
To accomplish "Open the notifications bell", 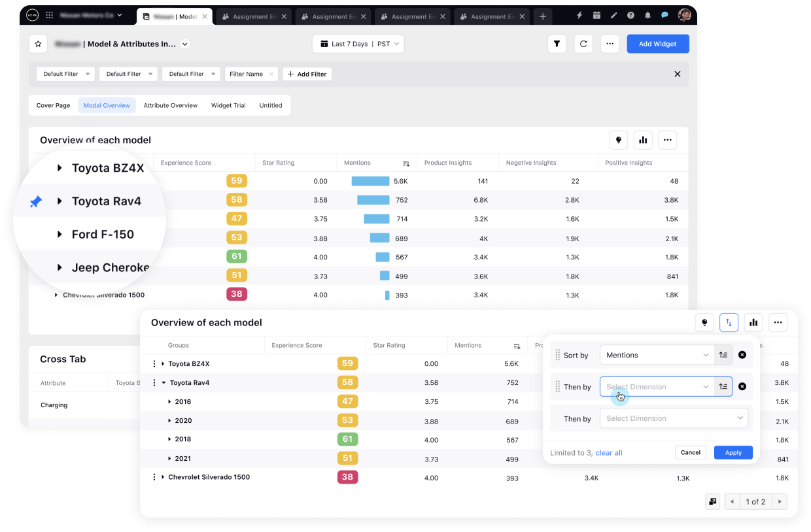I will [647, 14].
